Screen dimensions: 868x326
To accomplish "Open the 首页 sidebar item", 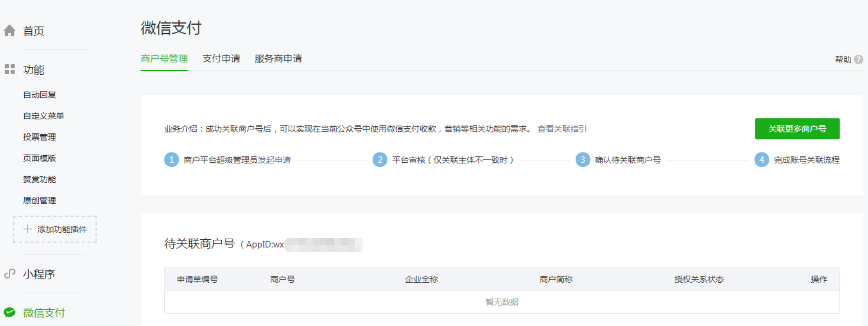I will (34, 31).
